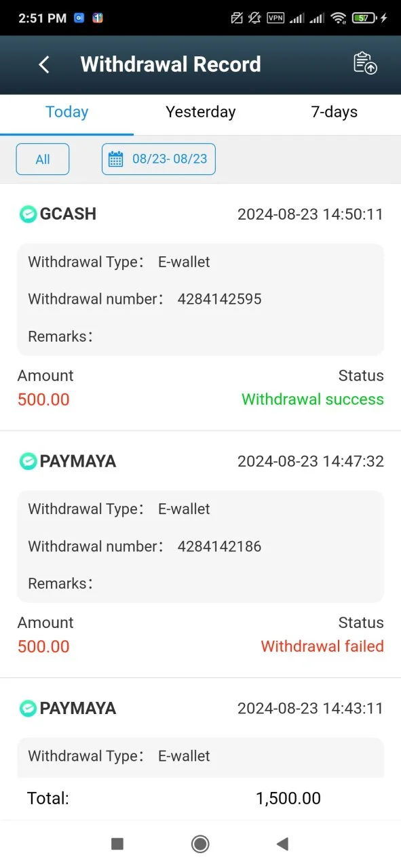Switch to the Today tab

[x=66, y=112]
